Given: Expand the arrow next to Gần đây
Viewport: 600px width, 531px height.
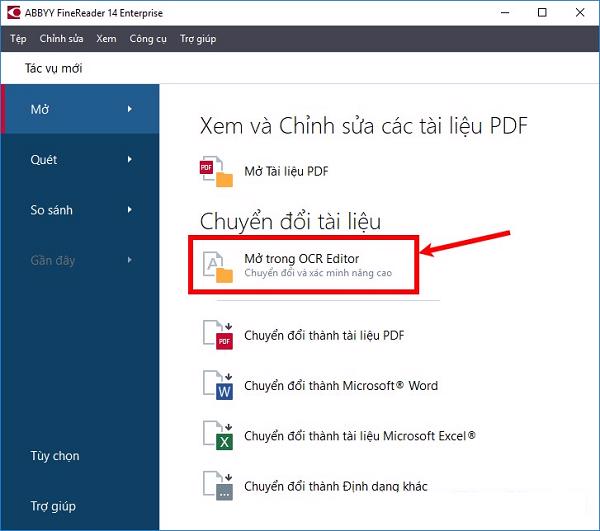Looking at the screenshot, I should [x=130, y=260].
